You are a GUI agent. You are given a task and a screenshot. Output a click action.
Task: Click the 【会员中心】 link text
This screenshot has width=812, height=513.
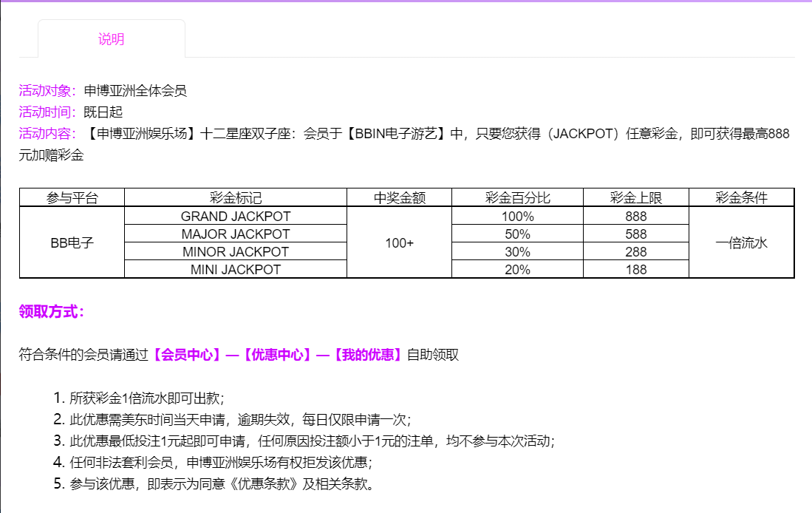(x=187, y=355)
